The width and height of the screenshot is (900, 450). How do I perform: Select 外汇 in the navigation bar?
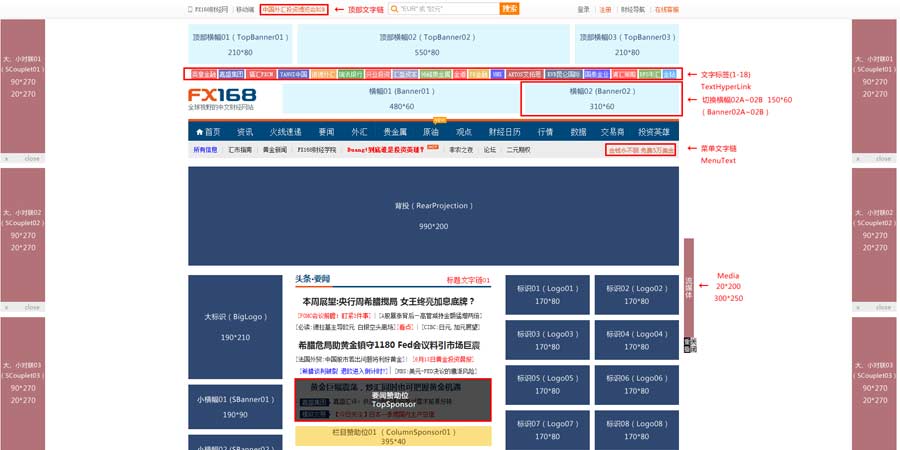click(358, 131)
